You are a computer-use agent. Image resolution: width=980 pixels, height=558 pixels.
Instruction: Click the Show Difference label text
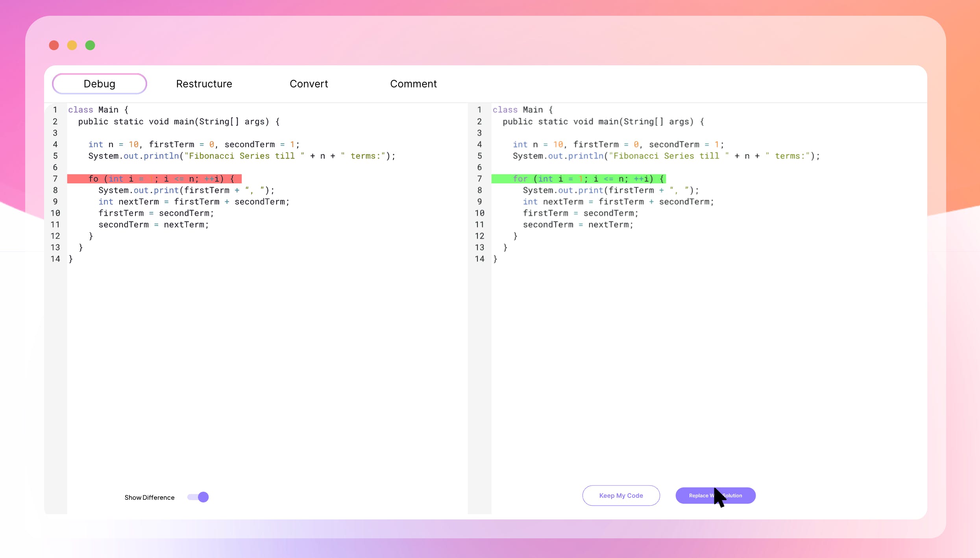(x=149, y=497)
